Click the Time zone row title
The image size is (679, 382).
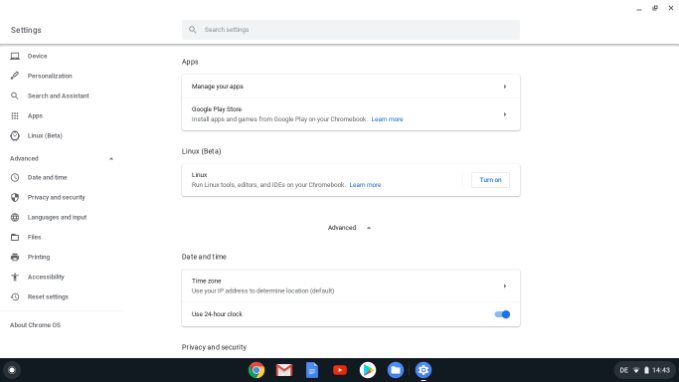pyautogui.click(x=207, y=281)
